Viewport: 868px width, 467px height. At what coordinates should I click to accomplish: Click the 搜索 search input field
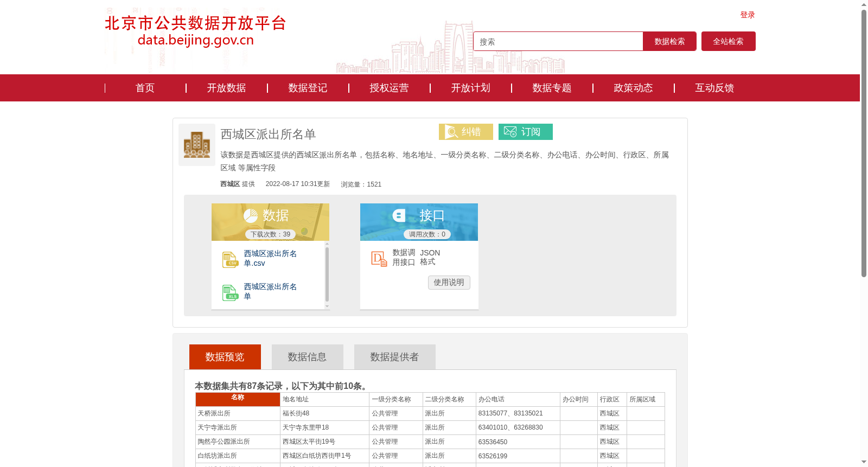point(558,41)
